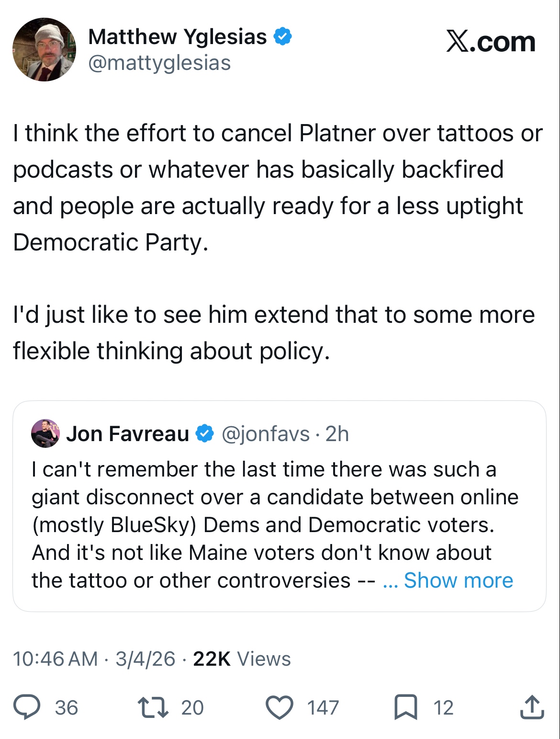The height and width of the screenshot is (739, 560).
Task: Click the 2h time on quoted tweet
Action: [x=337, y=434]
